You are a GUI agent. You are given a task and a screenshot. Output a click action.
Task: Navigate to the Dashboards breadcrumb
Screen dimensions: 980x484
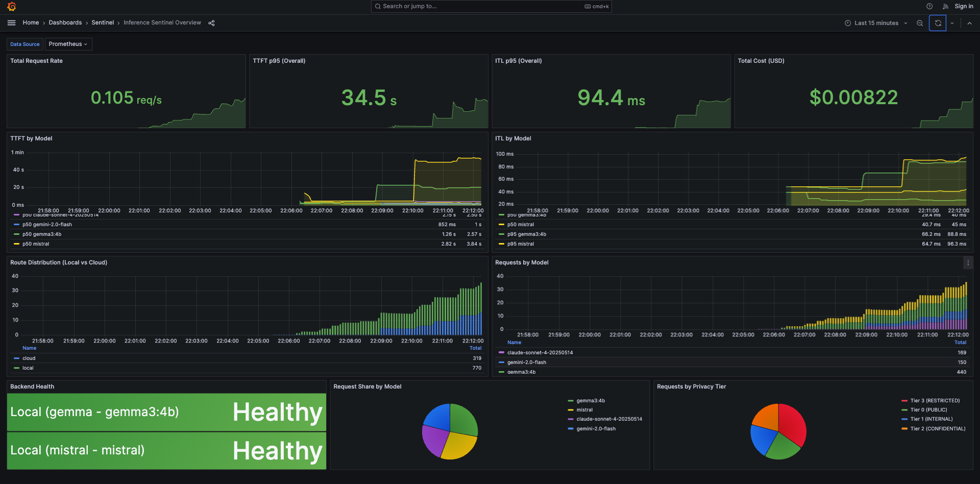click(65, 22)
